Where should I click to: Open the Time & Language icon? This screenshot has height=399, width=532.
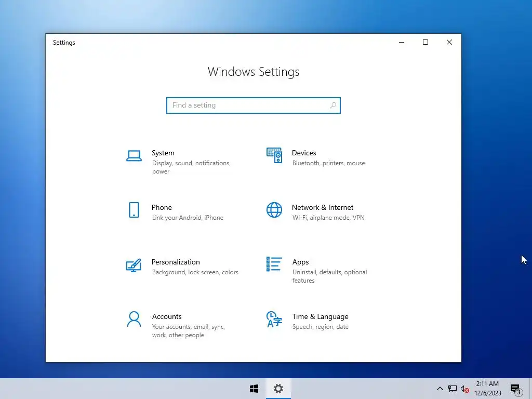274,320
